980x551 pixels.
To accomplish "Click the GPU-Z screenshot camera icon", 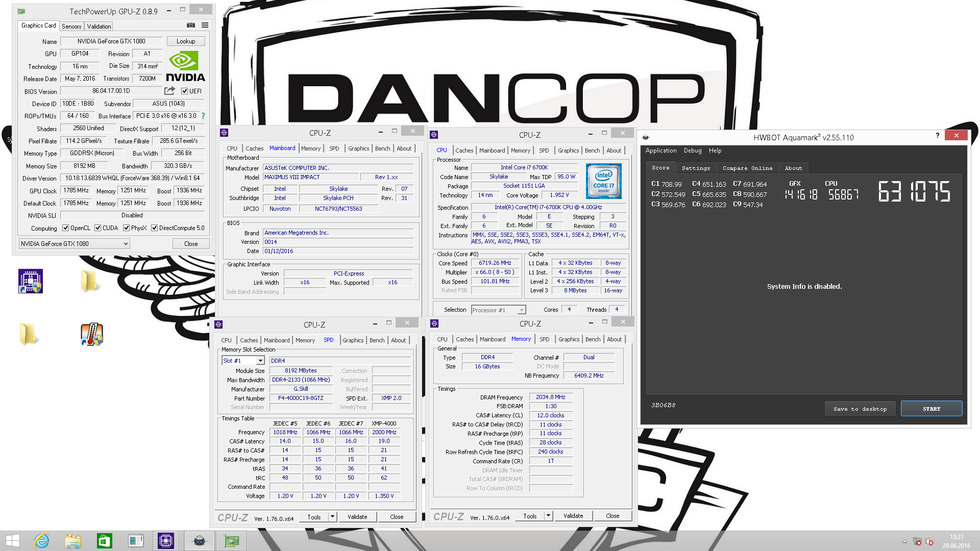I will point(190,25).
